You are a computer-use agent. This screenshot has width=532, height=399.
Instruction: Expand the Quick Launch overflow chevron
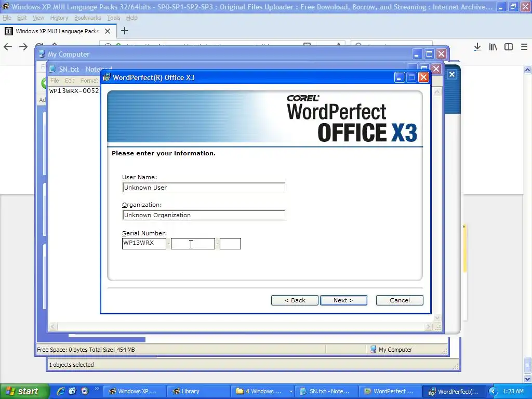[96, 389]
